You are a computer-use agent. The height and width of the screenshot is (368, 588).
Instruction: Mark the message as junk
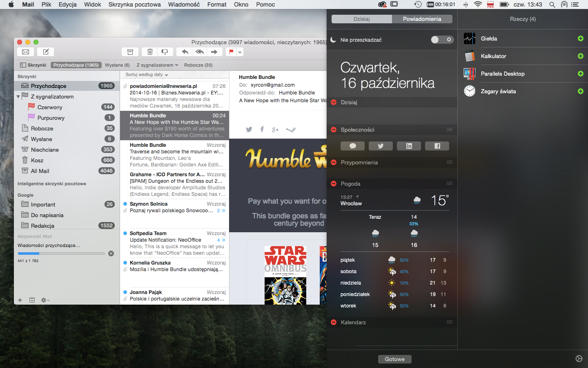[165, 52]
